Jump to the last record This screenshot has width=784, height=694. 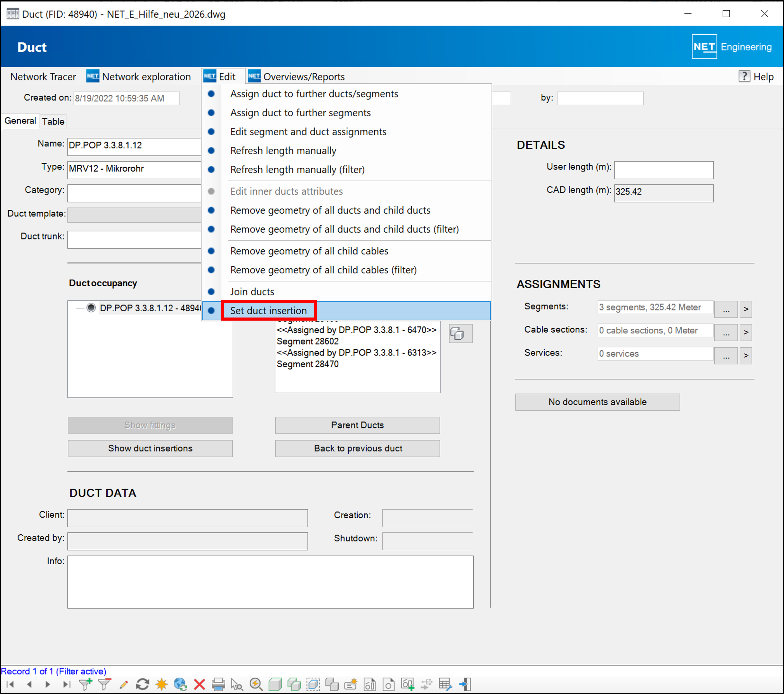click(x=66, y=684)
